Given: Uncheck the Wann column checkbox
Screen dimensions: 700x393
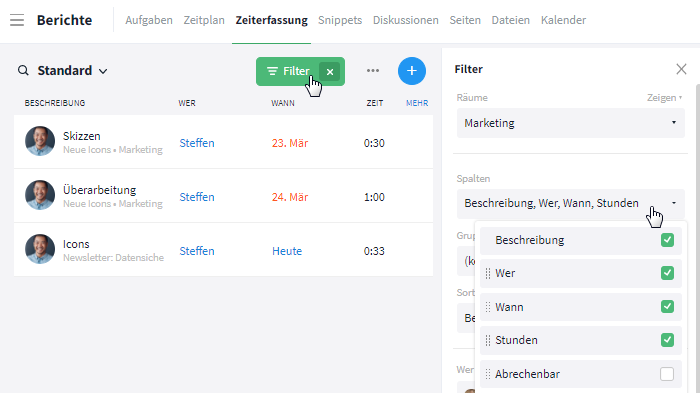Looking at the screenshot, I should tap(667, 306).
